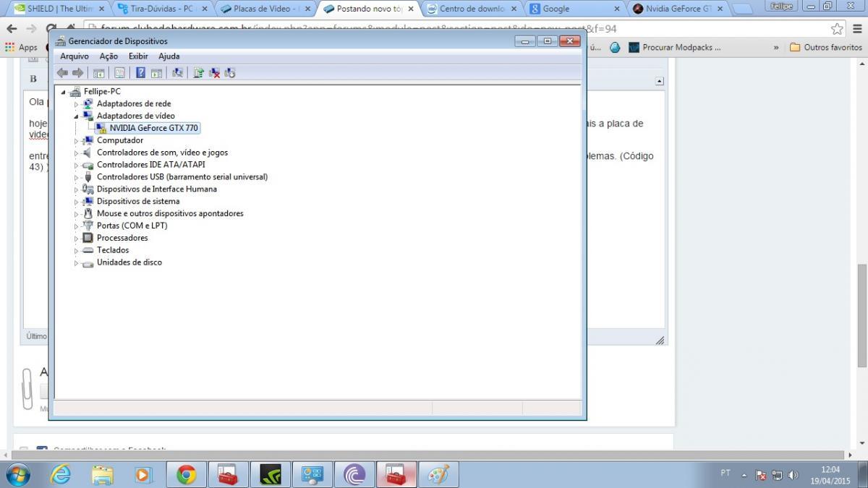Open the Apps bookmark shortcut
The height and width of the screenshot is (488, 868).
[x=22, y=47]
